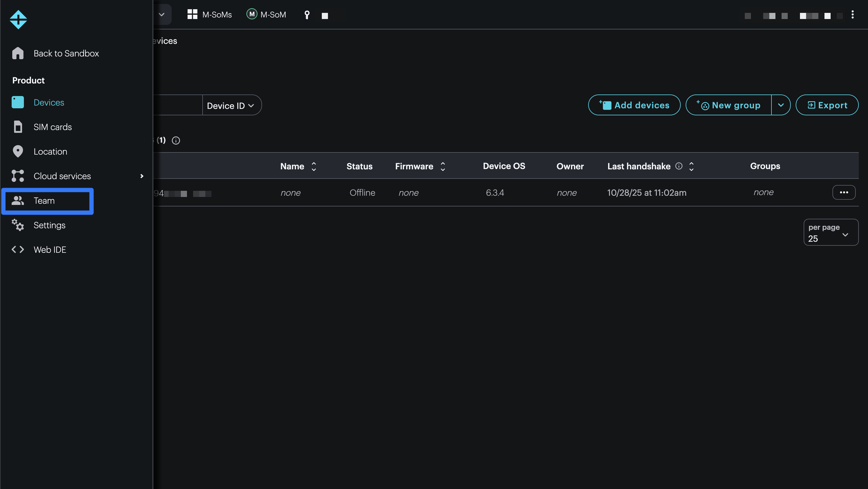Open the Devices sidebar section
The height and width of the screenshot is (489, 868).
[48, 102]
